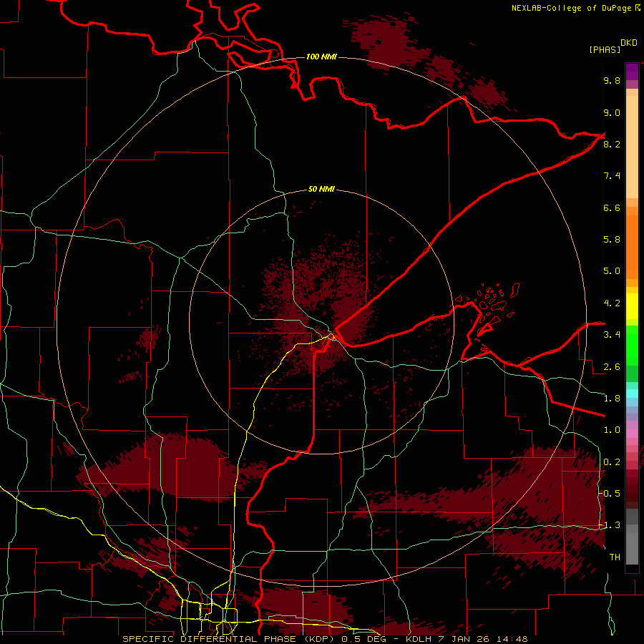
Task: Click the [PHAS] units label
Action: [x=605, y=50]
